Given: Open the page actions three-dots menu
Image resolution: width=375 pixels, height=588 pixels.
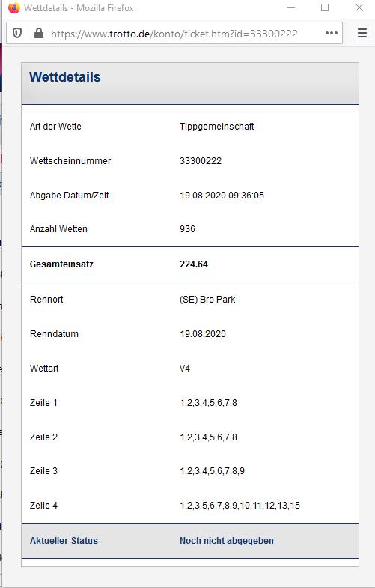Looking at the screenshot, I should click(x=332, y=34).
